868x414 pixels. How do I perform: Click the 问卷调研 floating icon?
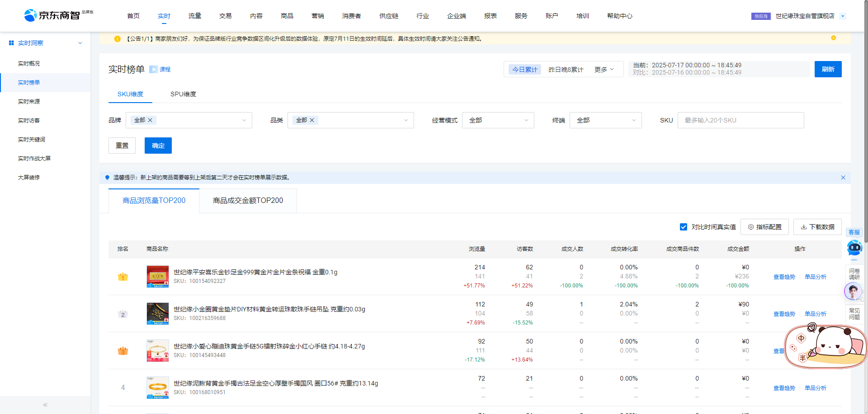(854, 274)
